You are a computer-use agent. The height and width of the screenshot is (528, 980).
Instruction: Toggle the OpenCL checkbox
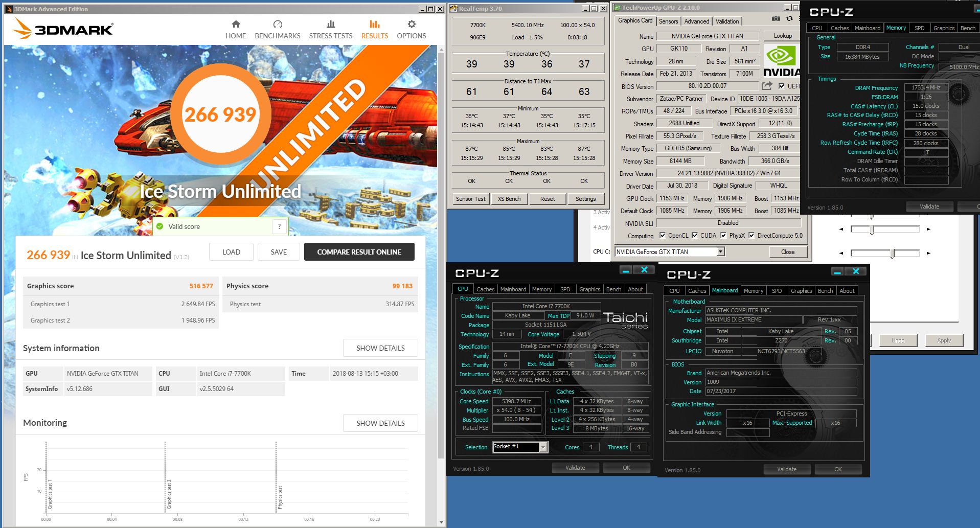coord(663,236)
